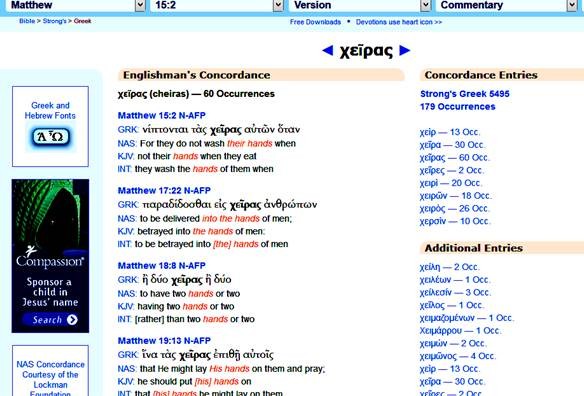Open Free Downloads link
The width and height of the screenshot is (584, 396).
click(x=315, y=22)
